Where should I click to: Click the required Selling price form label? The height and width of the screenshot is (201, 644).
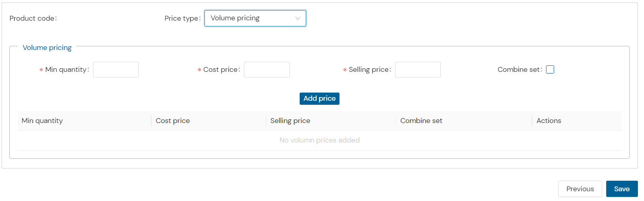pos(367,69)
